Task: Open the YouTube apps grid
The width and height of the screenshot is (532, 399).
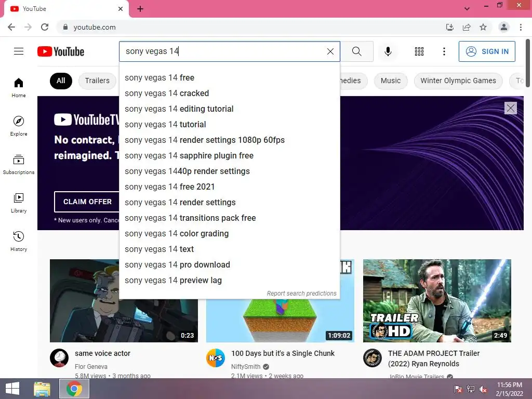Action: click(x=419, y=51)
